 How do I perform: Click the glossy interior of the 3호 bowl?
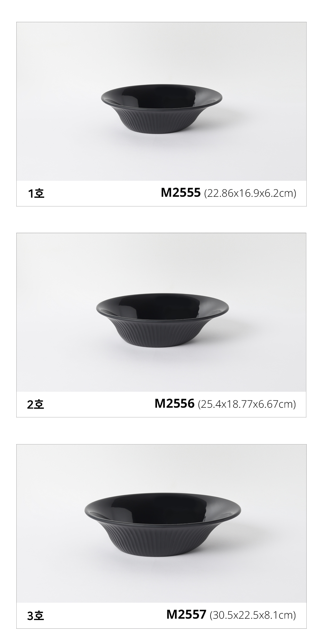(163, 507)
